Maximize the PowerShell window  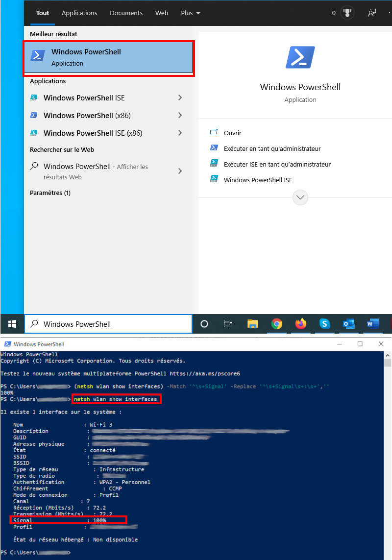(360, 344)
